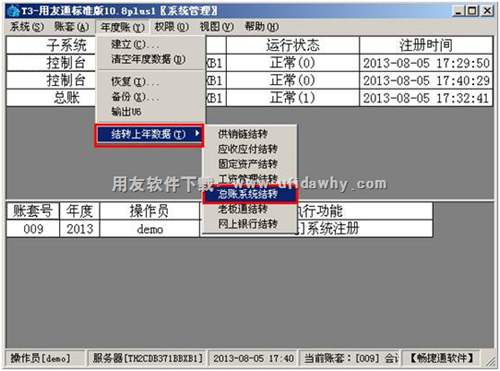
Task: Click the 系统注册 function cell
Action: [364, 229]
